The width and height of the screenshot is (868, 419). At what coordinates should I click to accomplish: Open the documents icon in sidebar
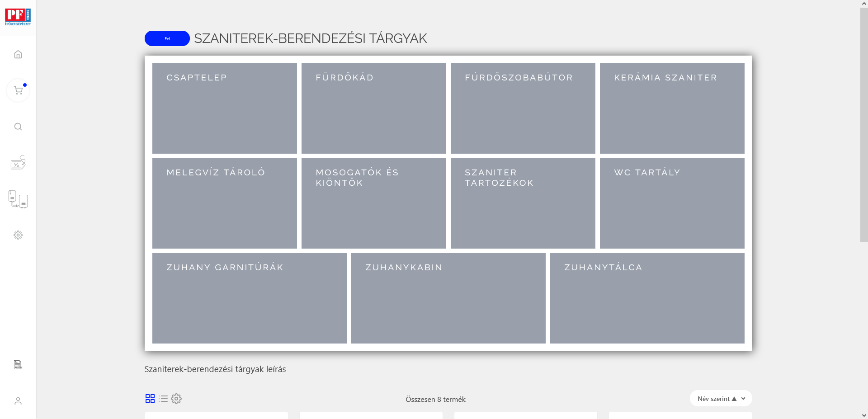pyautogui.click(x=18, y=365)
